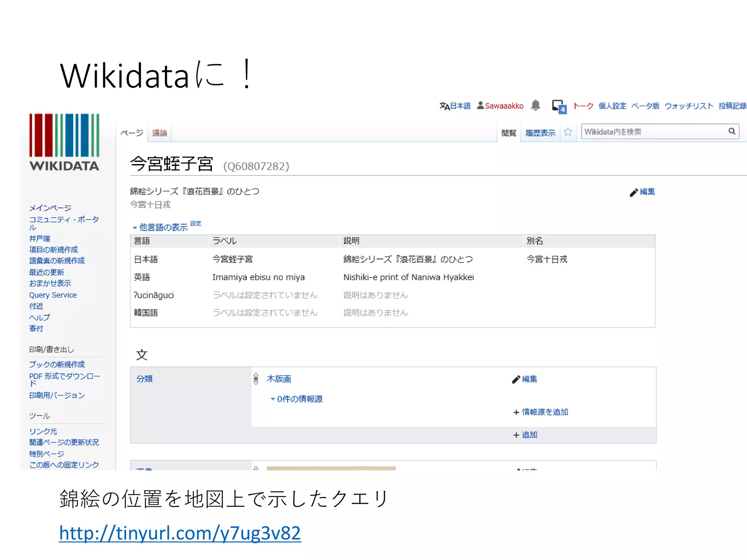747x560 pixels.
Task: Open the notifications bell icon
Action: coord(535,105)
